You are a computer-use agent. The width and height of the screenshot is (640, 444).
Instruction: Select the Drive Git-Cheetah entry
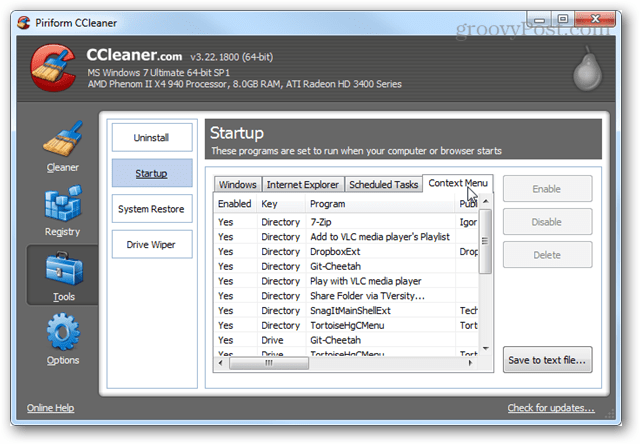347,340
